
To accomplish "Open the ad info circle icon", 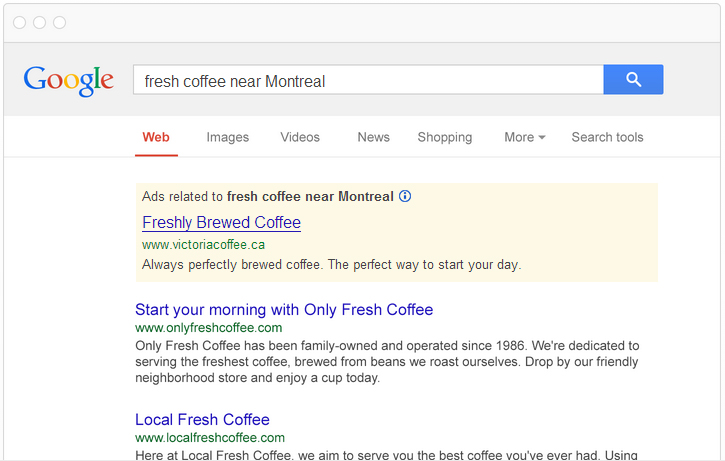I will point(405,196).
